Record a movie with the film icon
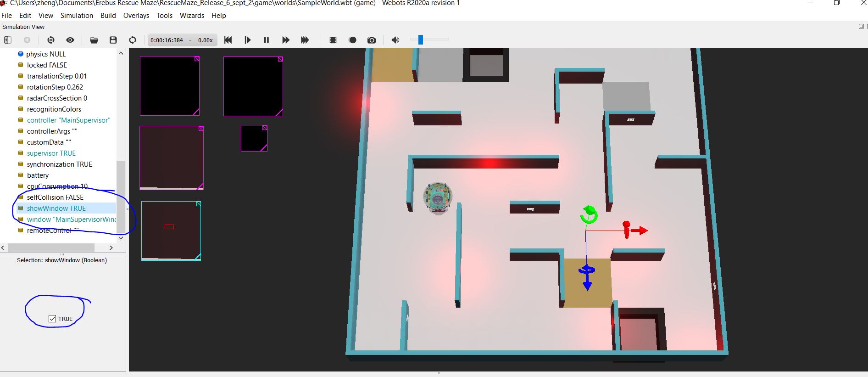 [x=333, y=40]
